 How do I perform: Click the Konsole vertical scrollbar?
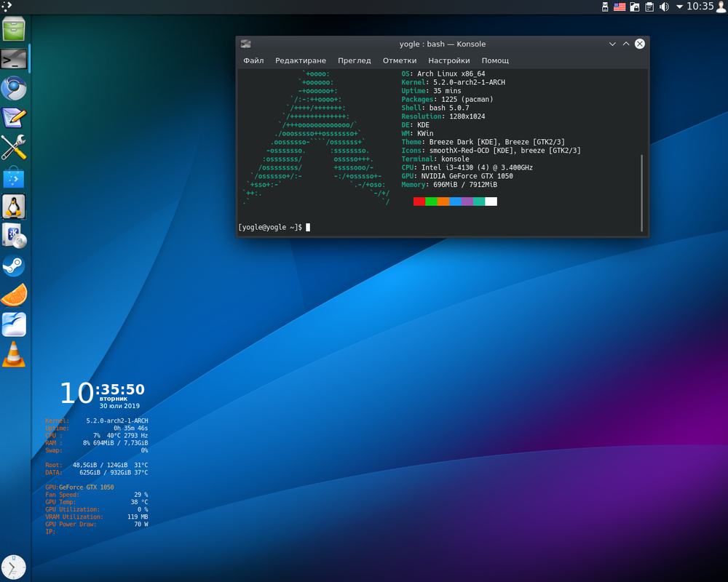[641, 193]
